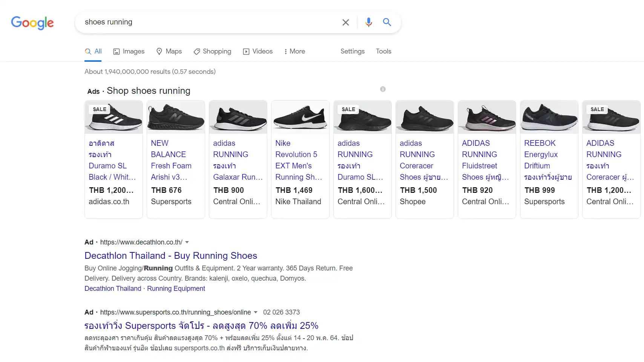Submit search with magnifier icon
The height and width of the screenshot is (362, 644).
pos(387,22)
